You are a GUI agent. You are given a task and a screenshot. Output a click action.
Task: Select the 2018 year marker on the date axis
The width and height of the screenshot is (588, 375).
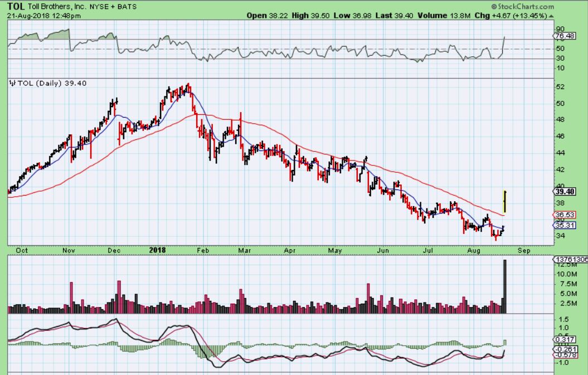(x=158, y=251)
